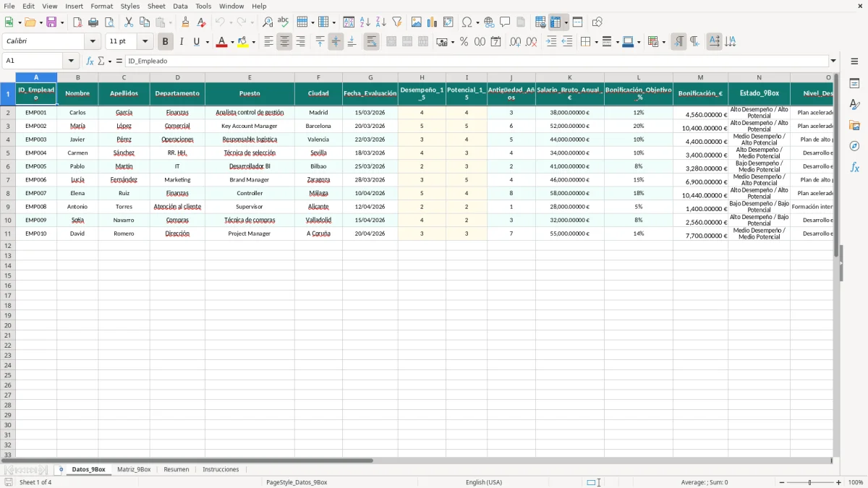Open the Styles menu
Image resolution: width=868 pixels, height=488 pixels.
tap(130, 6)
